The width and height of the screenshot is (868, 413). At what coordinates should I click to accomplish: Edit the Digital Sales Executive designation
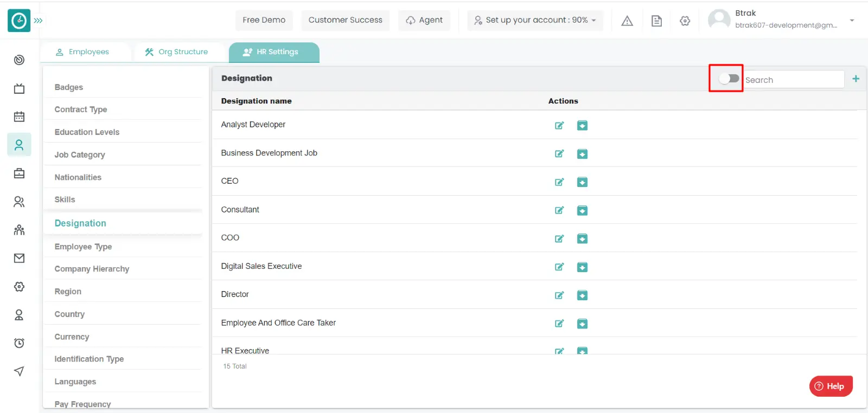[x=559, y=267]
